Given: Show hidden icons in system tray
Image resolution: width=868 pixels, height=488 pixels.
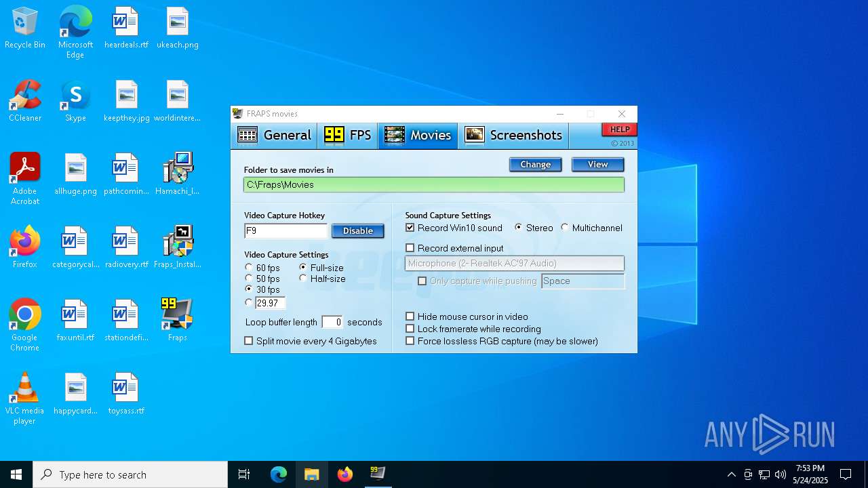Looking at the screenshot, I should (x=731, y=474).
